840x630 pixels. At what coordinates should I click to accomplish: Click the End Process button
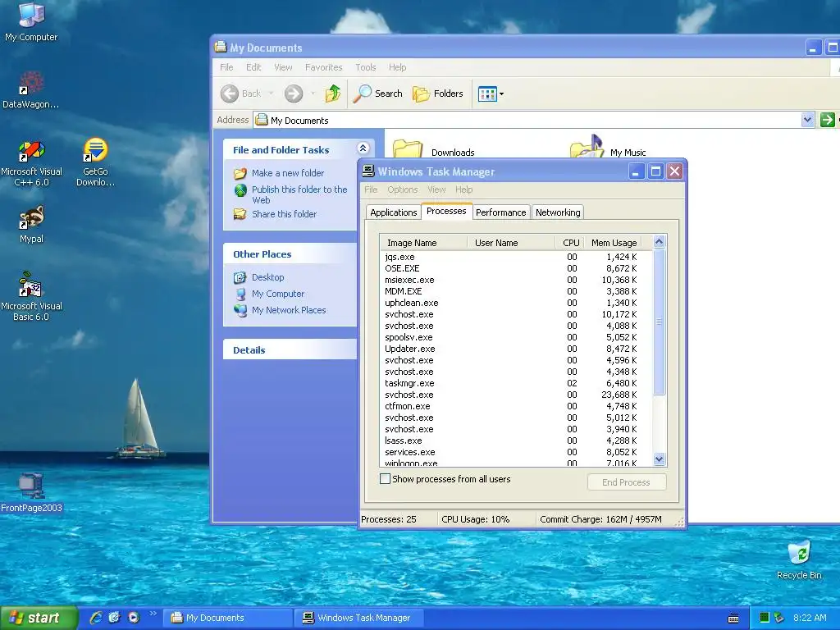coord(626,482)
